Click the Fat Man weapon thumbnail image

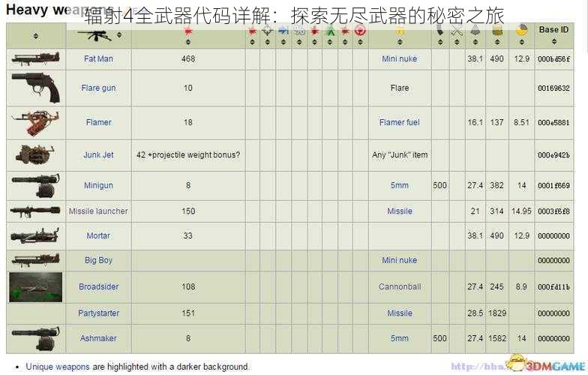36,58
